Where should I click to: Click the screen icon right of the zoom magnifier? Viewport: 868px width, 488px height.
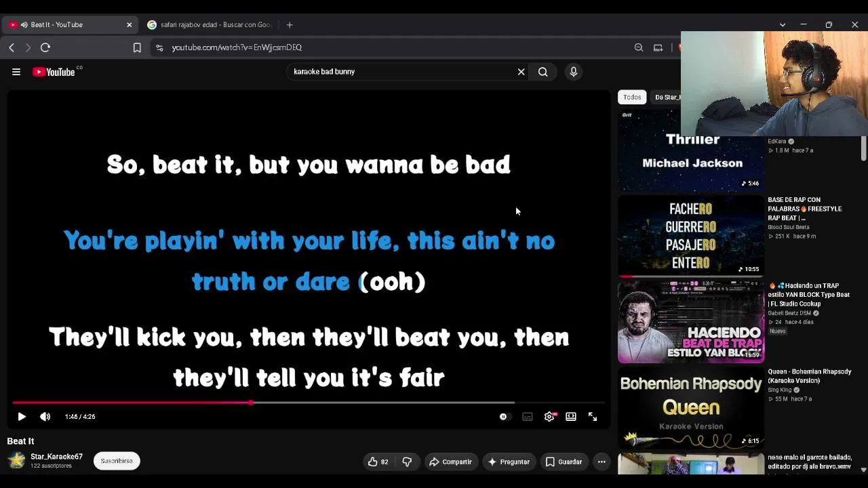coord(658,47)
